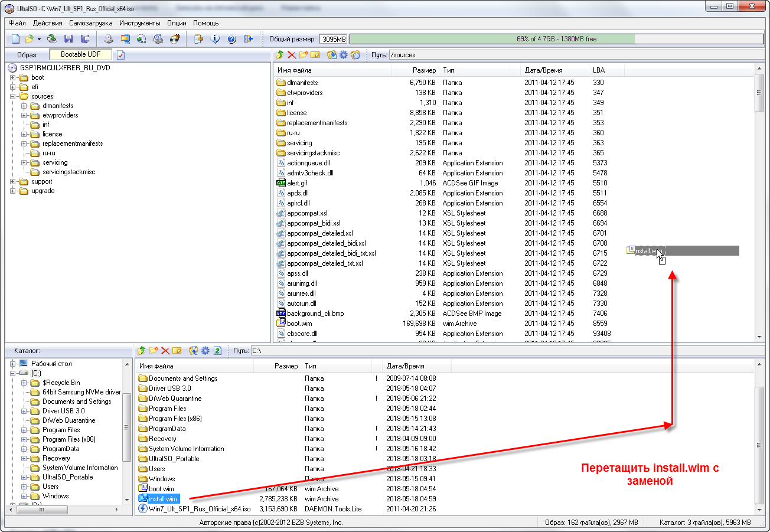
Task: Expand the Рабочий стол node in catalog tree
Action: (x=13, y=364)
